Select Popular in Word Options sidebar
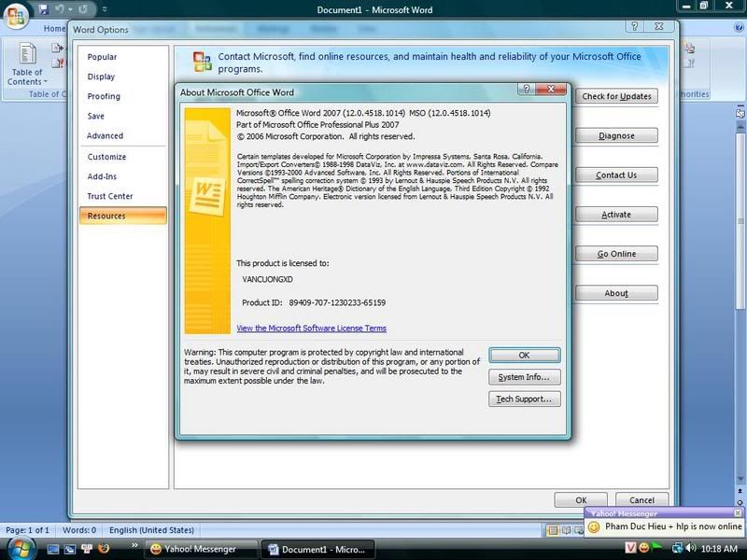Screen dimensions: 747x560 tap(102, 57)
